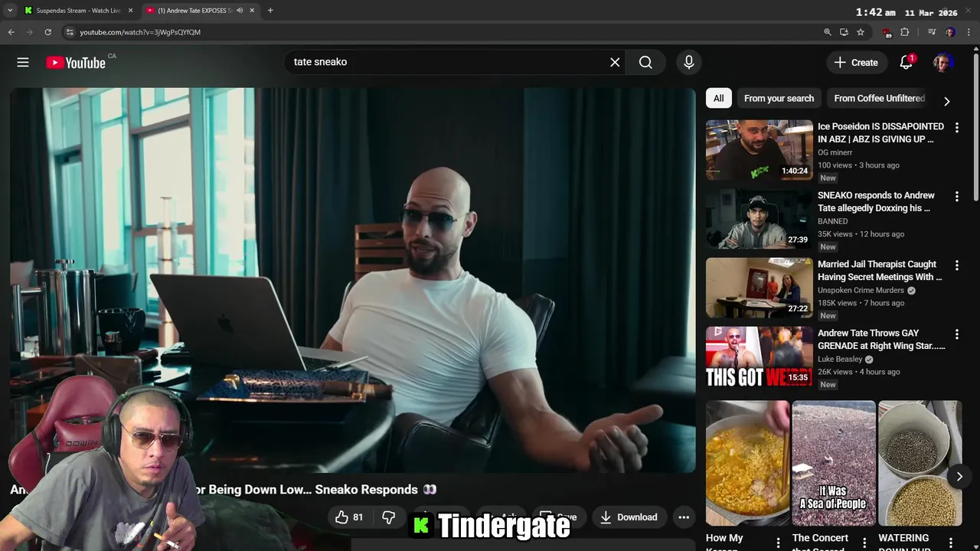Open a new browser tab

point(270,11)
